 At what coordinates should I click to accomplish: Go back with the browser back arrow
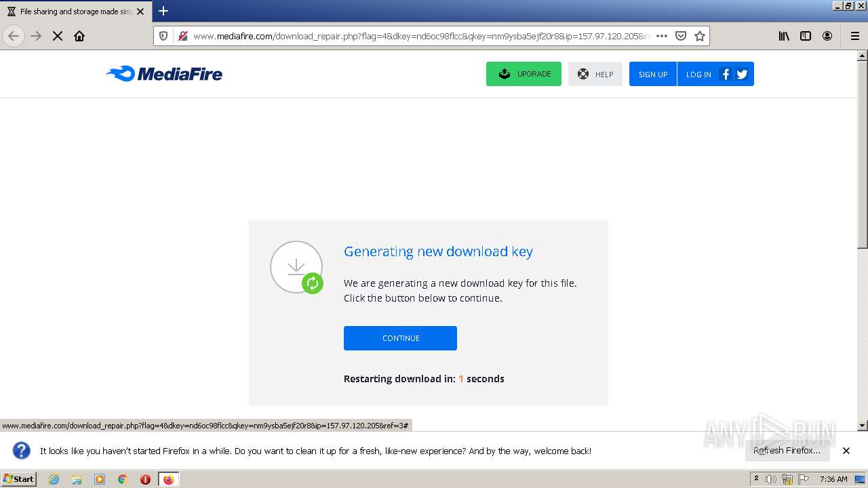(14, 36)
